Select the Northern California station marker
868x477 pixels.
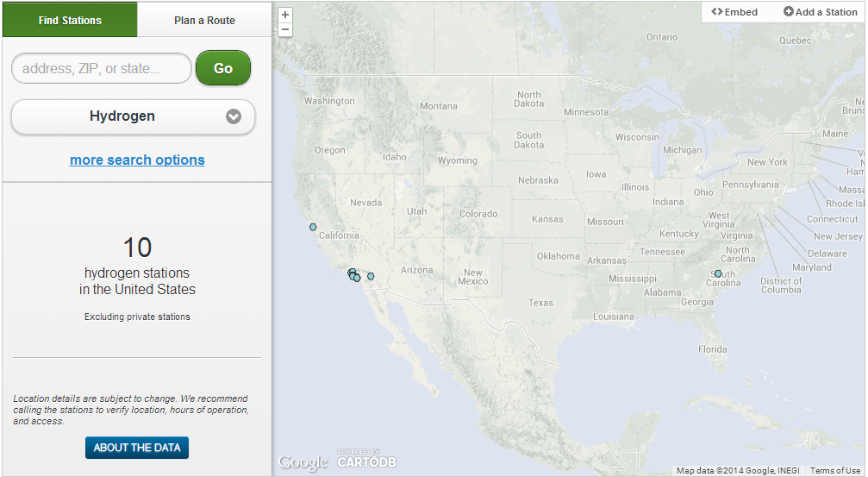click(x=313, y=228)
